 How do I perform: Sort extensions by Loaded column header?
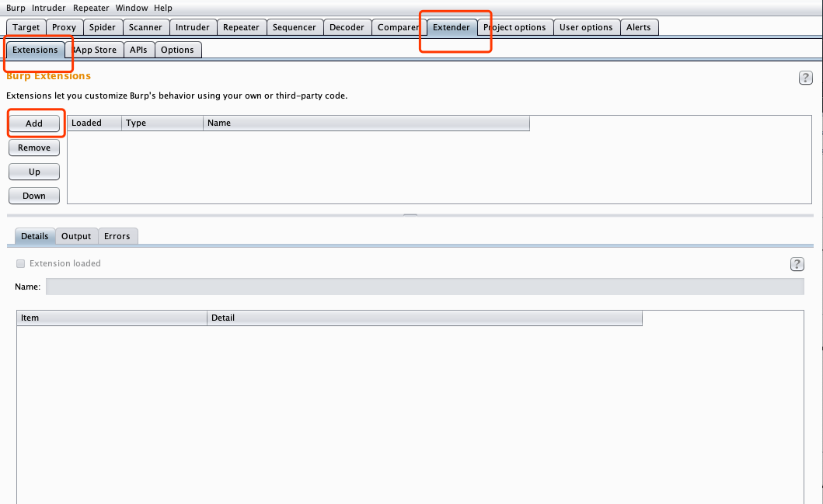pos(95,123)
